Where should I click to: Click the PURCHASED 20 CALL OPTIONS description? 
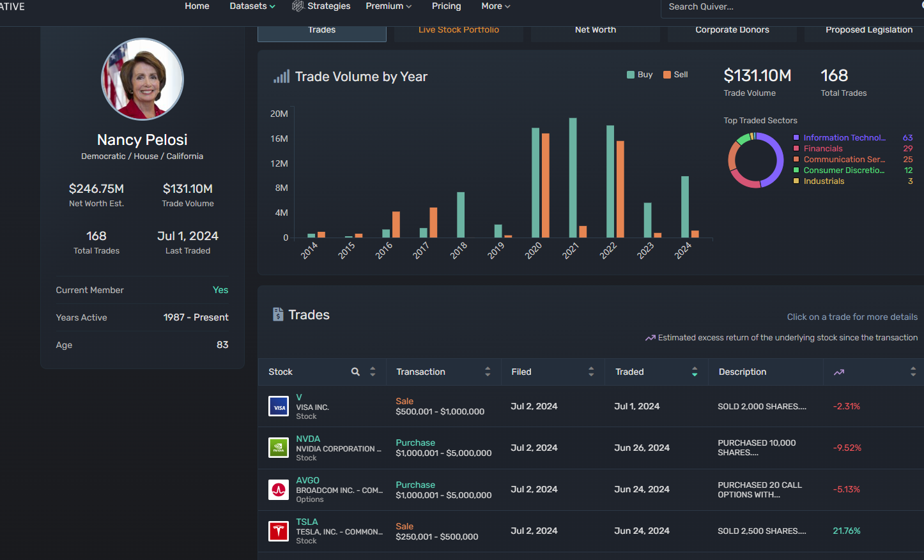click(760, 490)
